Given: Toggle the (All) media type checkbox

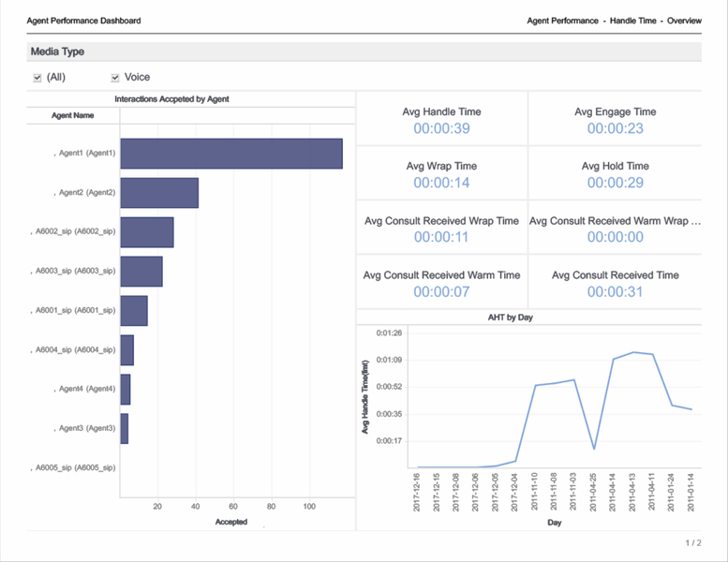Looking at the screenshot, I should (x=37, y=78).
